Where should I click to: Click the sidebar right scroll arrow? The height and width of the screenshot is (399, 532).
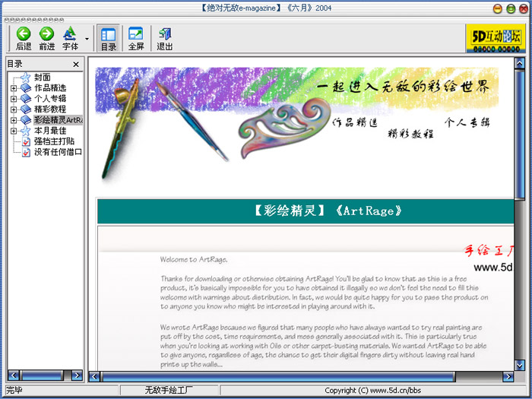(x=77, y=375)
